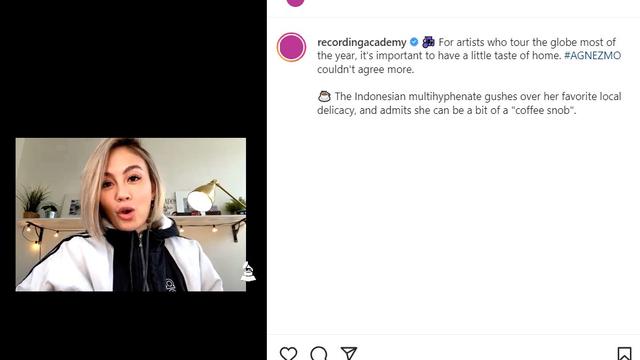Click the word "Indonesian" in the caption
The height and width of the screenshot is (360, 640).
(x=380, y=97)
